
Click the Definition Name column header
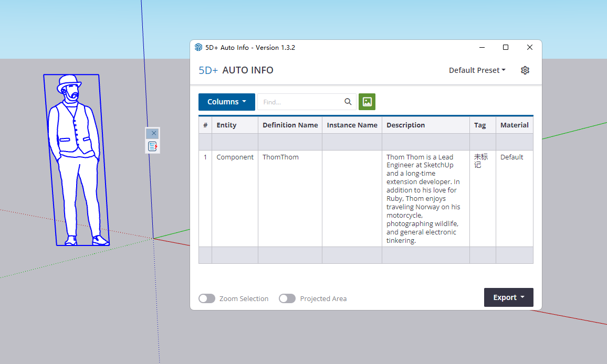[x=290, y=125]
